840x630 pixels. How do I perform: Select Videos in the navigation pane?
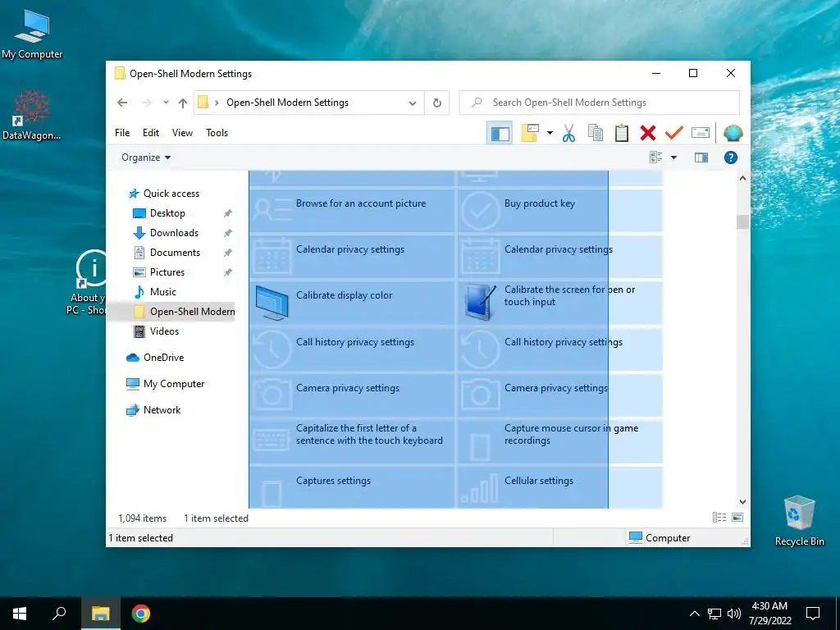(x=164, y=331)
